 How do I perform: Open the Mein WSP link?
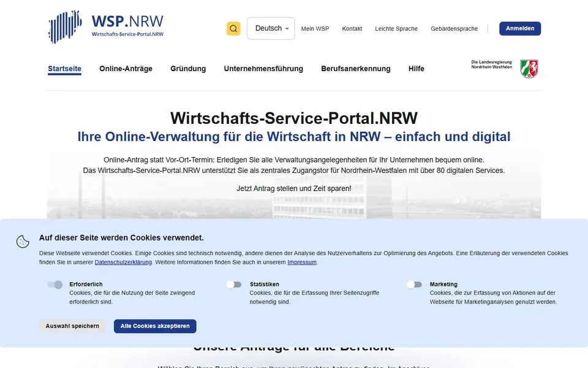coord(315,29)
